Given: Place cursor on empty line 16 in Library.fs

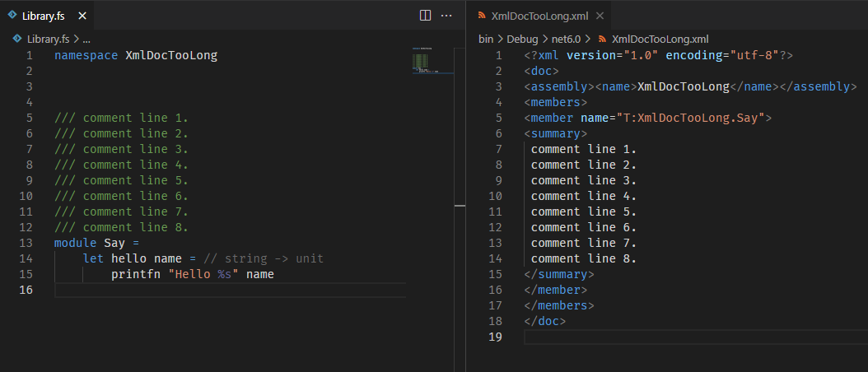Looking at the screenshot, I should point(231,290).
